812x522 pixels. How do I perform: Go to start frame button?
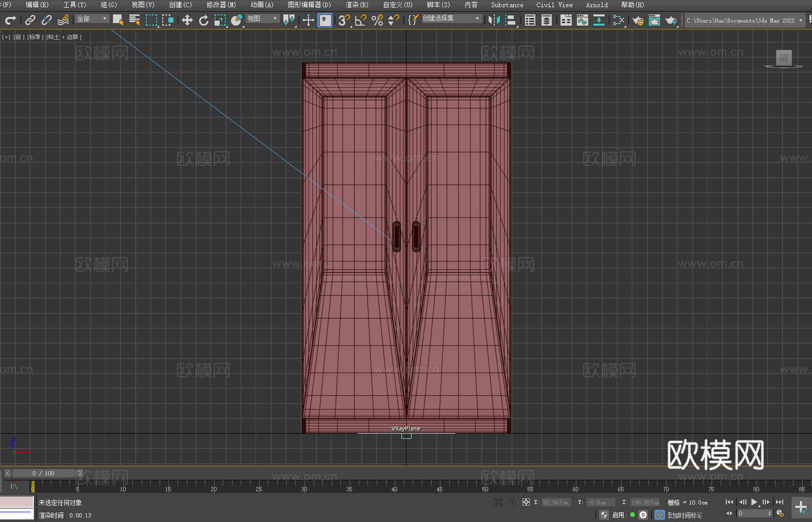[x=729, y=502]
